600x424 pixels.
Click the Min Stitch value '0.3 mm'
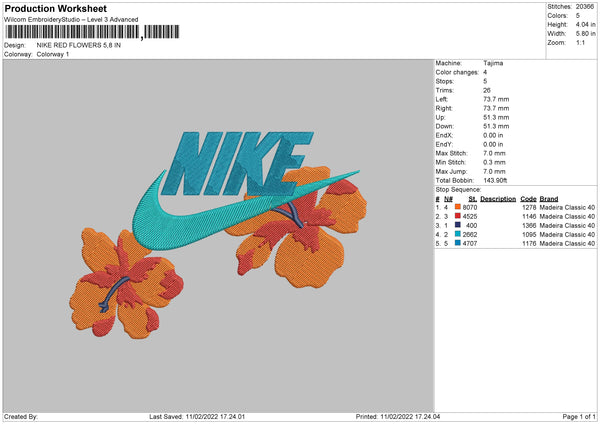[494, 163]
